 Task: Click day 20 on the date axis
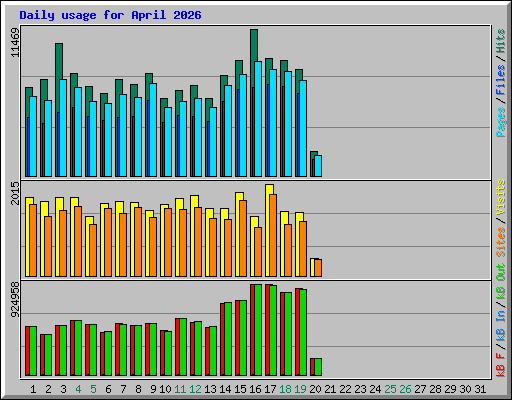[315, 389]
